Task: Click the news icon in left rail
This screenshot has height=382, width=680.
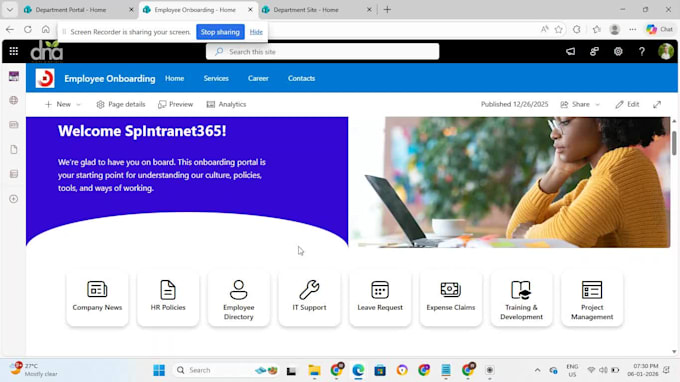Action: 14,125
